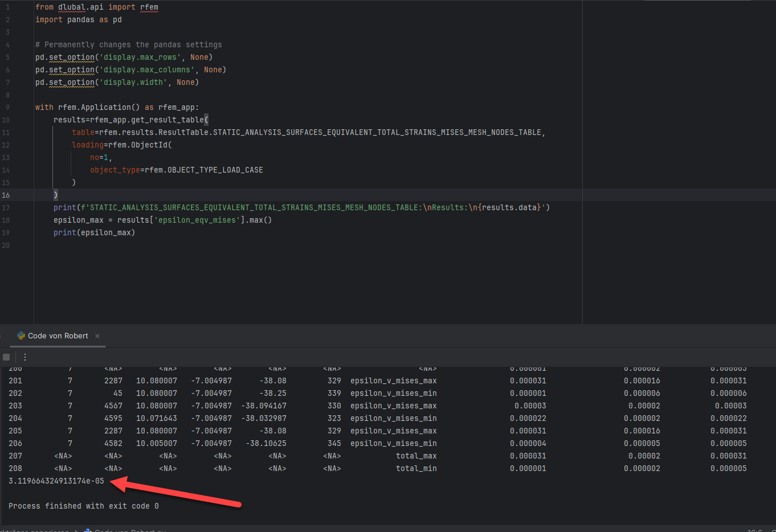
Task: Click the underlined rfem import name
Action: click(x=149, y=7)
